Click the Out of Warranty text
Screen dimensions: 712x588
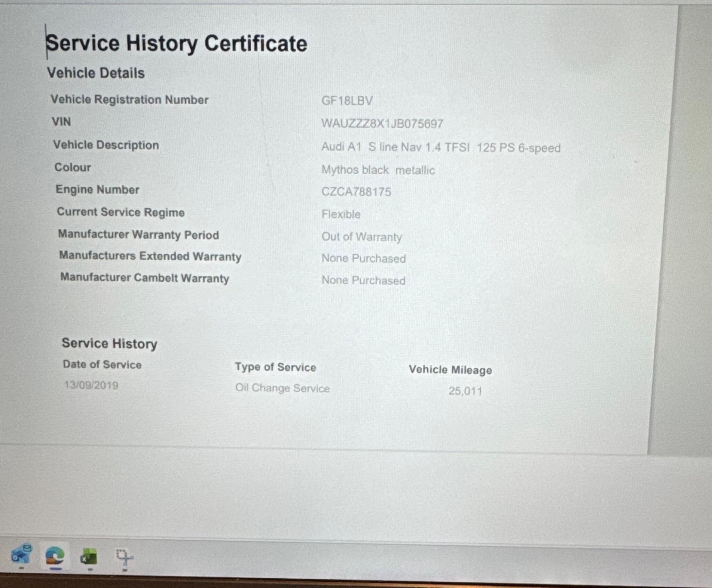click(362, 237)
